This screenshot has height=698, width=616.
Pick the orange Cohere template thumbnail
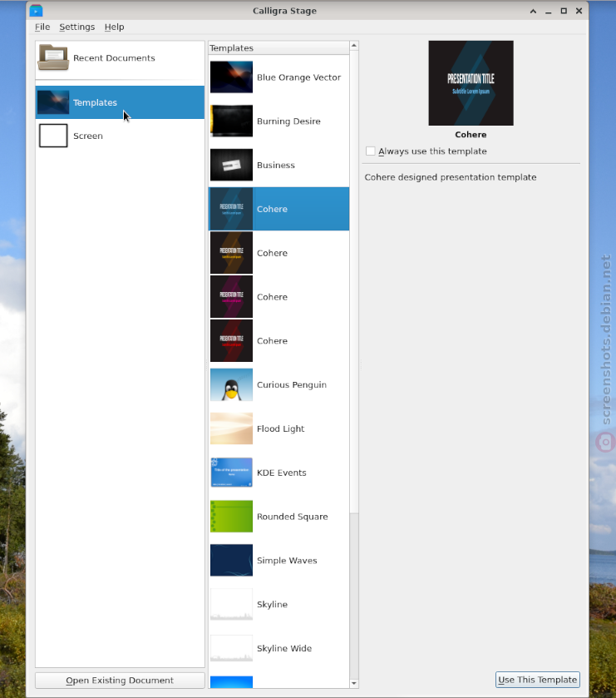coord(231,253)
